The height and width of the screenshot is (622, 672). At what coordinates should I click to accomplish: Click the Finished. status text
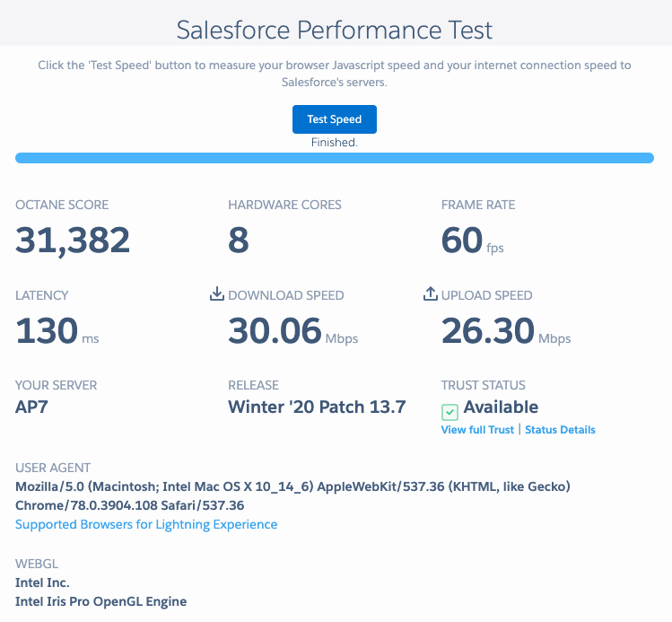(x=335, y=143)
